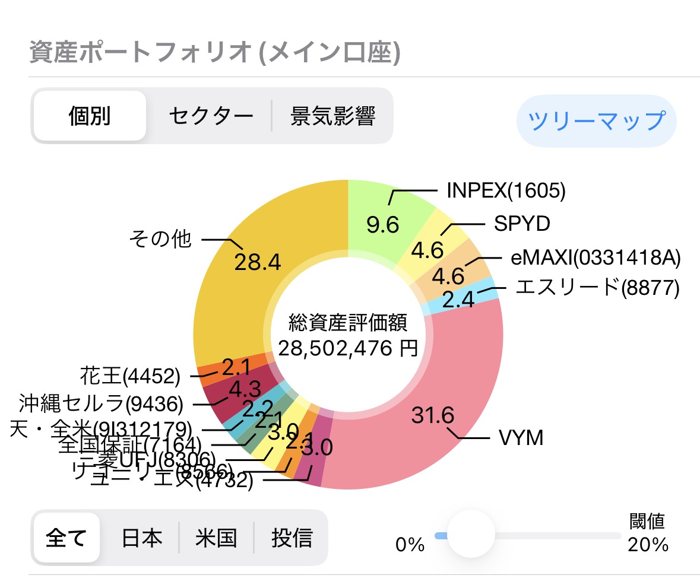Filter holdings by 米国
The width and height of the screenshot is (700, 588).
coord(216,538)
